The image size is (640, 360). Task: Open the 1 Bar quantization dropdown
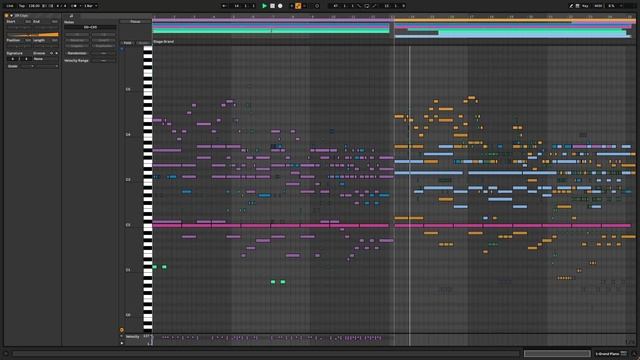click(91, 6)
